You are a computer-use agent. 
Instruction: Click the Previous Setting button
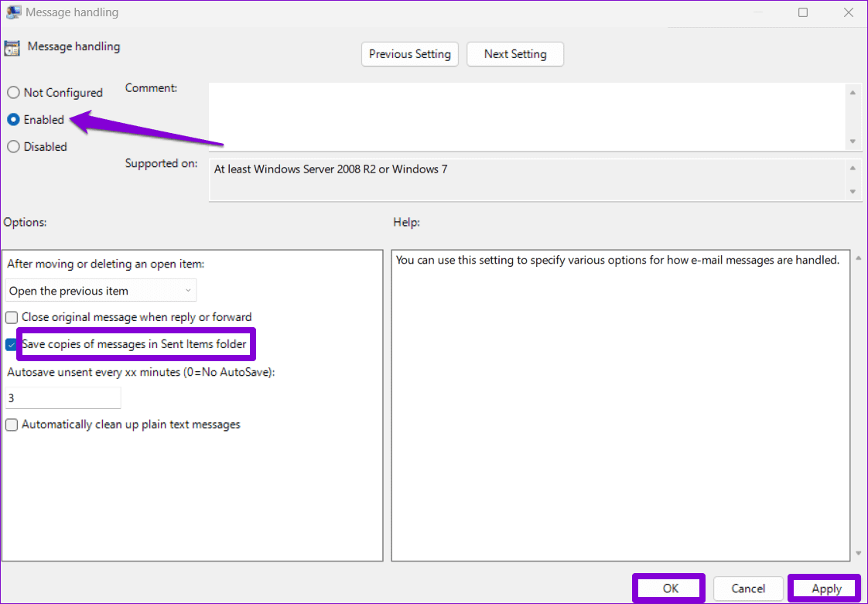click(409, 54)
